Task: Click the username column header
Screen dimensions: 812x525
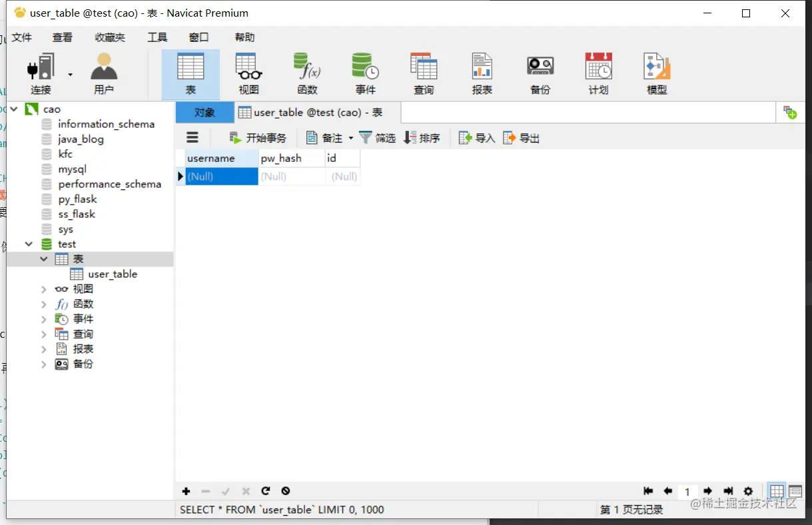Action: tap(221, 159)
